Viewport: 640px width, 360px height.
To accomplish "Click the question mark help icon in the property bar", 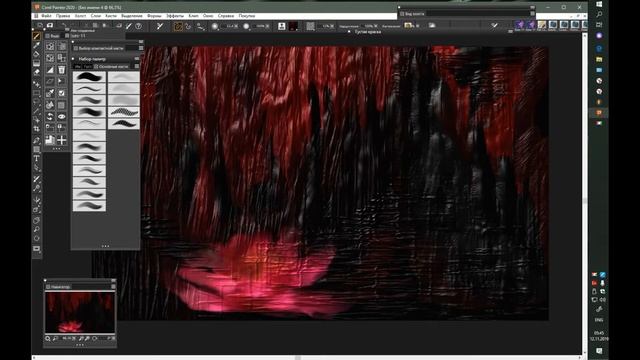I will (138, 26).
